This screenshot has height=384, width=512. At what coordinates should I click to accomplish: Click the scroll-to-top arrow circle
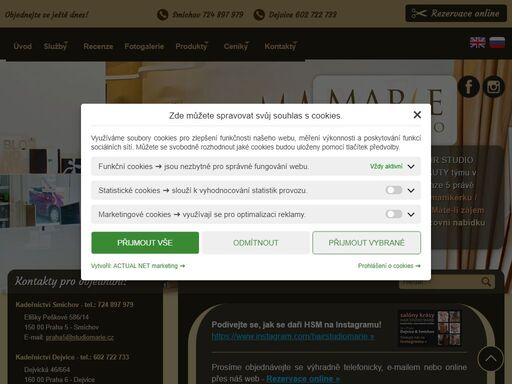490,359
